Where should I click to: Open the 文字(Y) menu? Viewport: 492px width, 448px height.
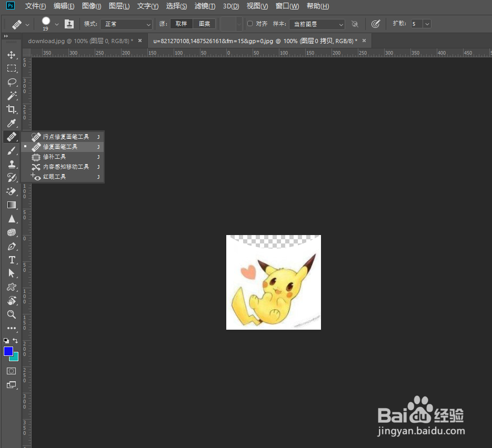coord(148,6)
